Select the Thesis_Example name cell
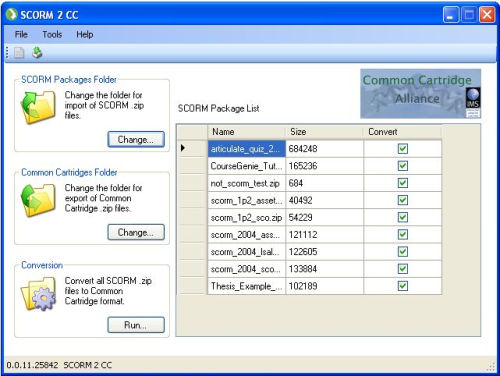The image size is (500, 376). pyautogui.click(x=246, y=286)
